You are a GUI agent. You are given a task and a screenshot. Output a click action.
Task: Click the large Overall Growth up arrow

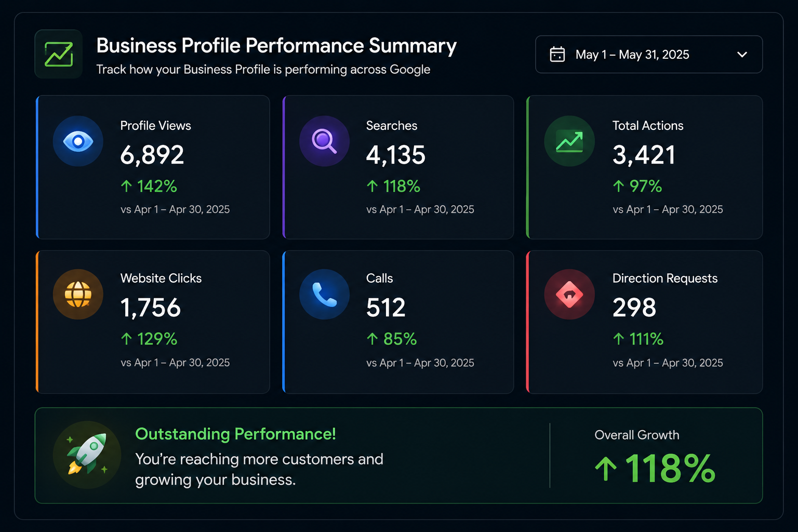tap(606, 469)
